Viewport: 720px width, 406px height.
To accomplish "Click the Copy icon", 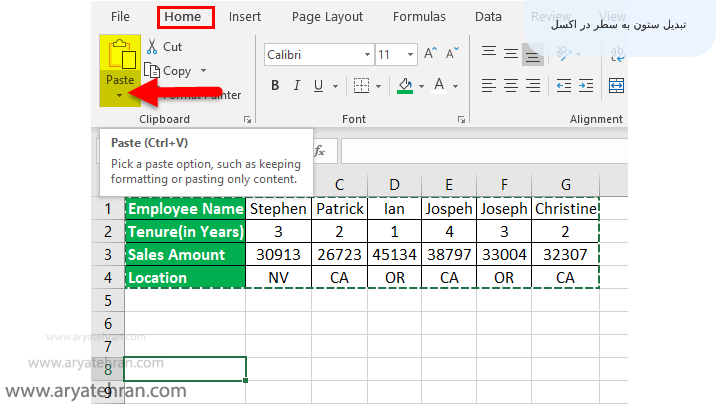I will pos(152,70).
